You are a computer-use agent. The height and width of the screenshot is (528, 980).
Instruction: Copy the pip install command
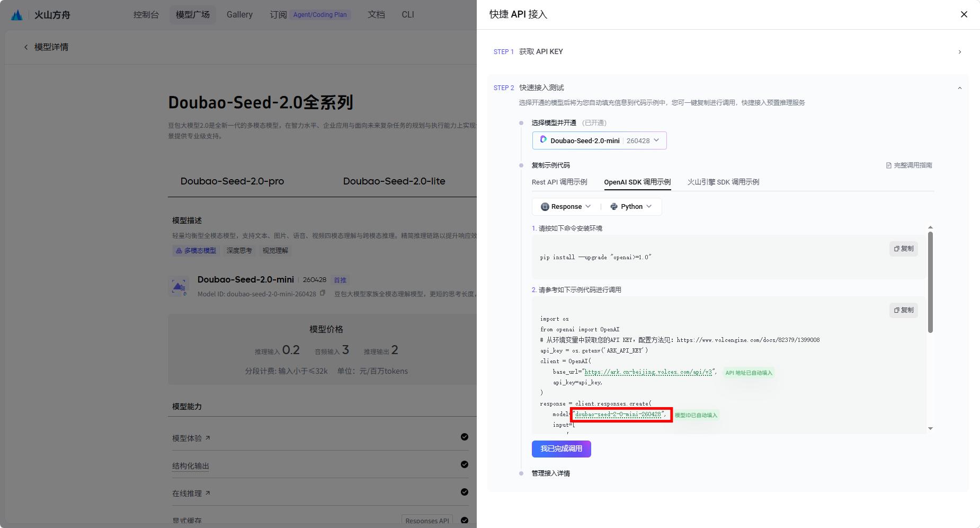coord(904,249)
